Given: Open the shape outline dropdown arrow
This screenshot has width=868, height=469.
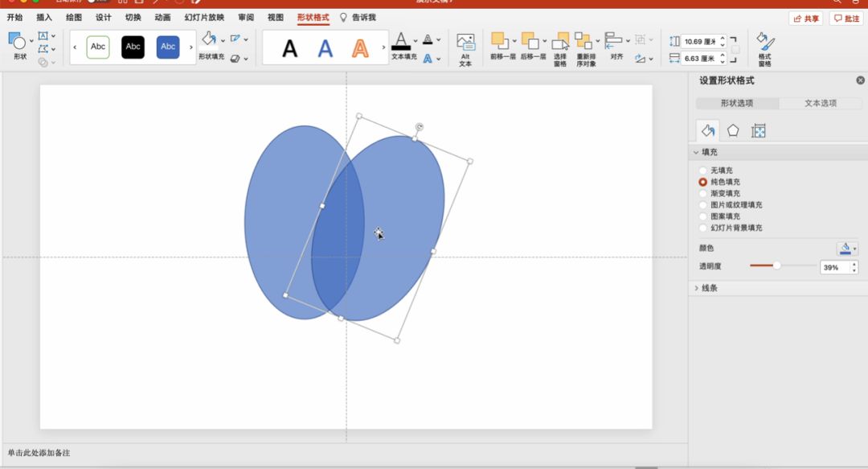Looking at the screenshot, I should tap(246, 40).
